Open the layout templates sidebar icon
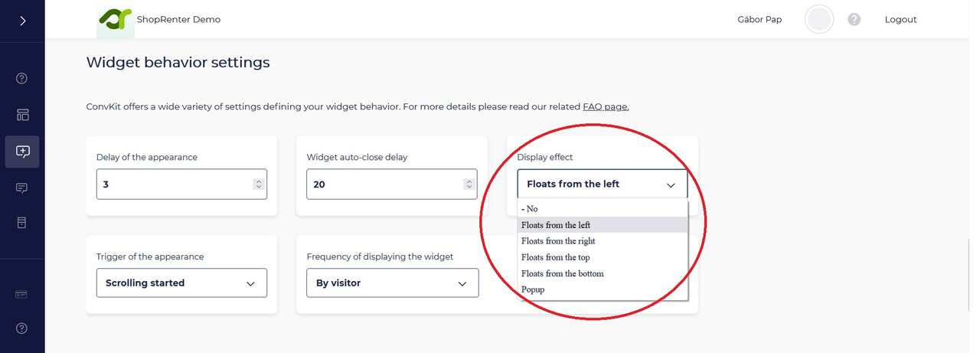This screenshot has height=353, width=980. pos(22,115)
